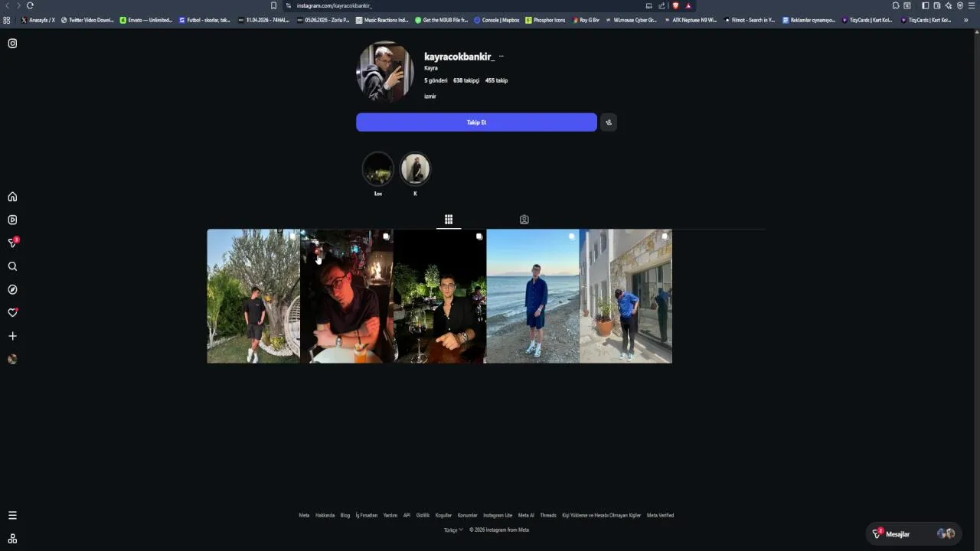Click 'Konumlar' footer link
This screenshot has height=551, width=980.
click(467, 515)
